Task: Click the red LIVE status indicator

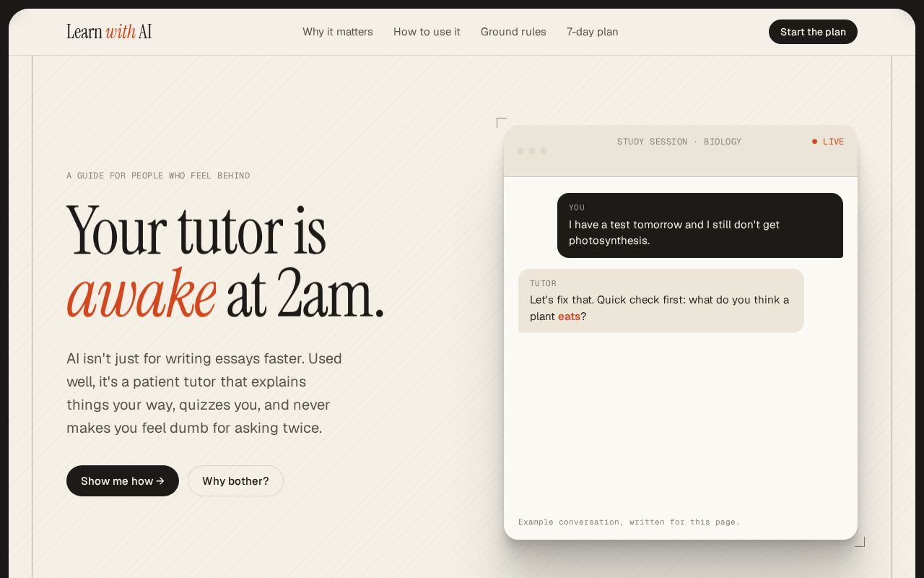Action: click(828, 142)
